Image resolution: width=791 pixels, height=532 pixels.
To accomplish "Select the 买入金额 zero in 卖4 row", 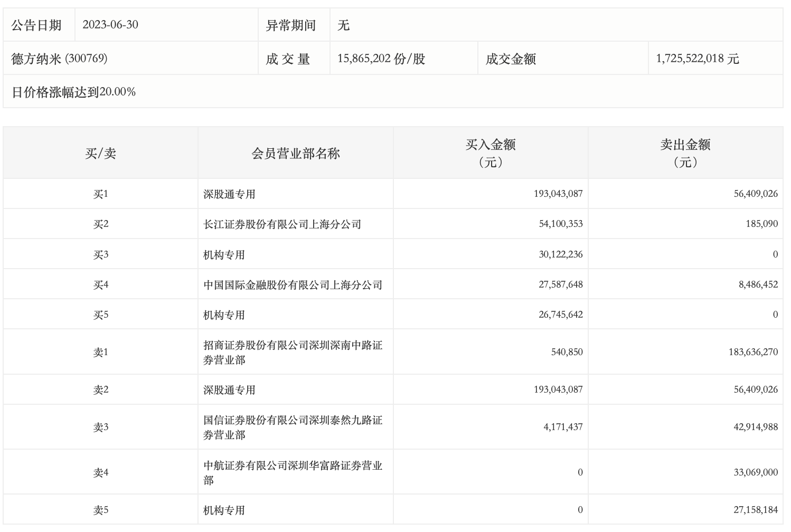I will (x=580, y=472).
